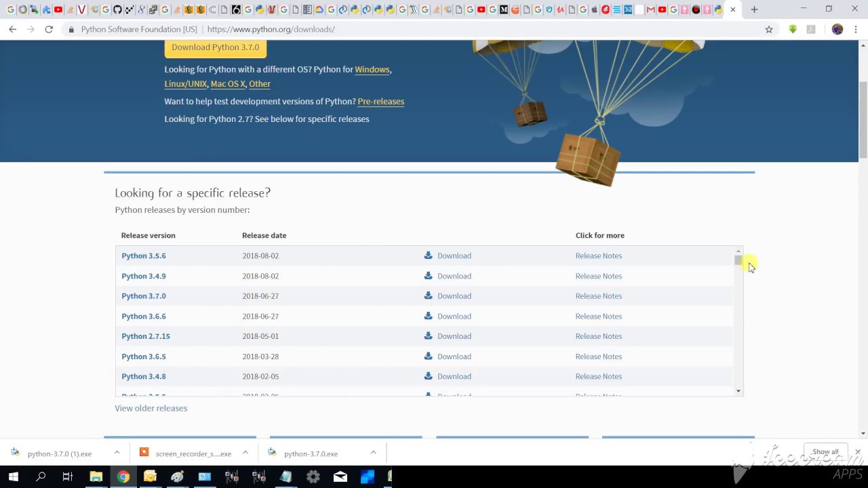Open the Python 3.7.0 release link
The image size is (868, 488).
point(144,296)
